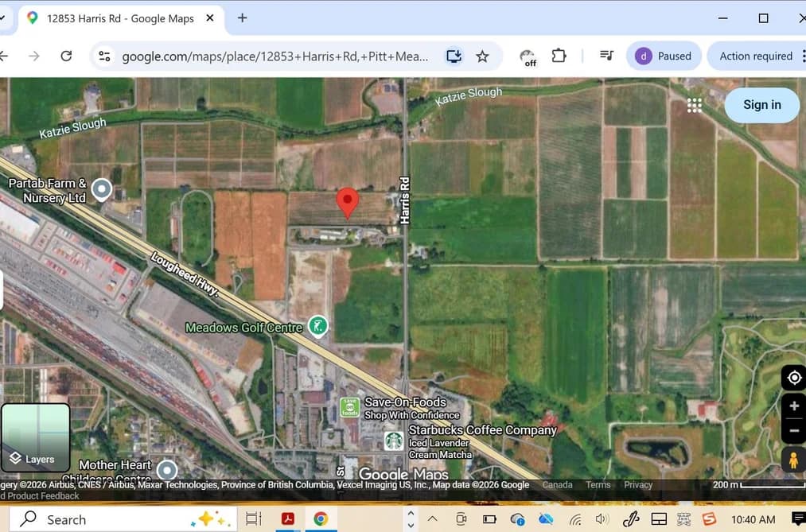Click the Partab Farm & Nursery pin
806x532 pixels.
101,190
